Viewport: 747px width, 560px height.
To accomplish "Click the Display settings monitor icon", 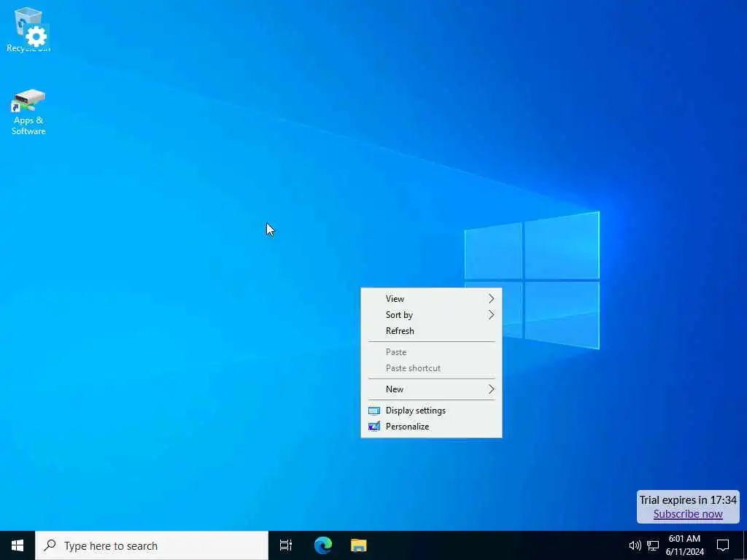I will click(374, 411).
